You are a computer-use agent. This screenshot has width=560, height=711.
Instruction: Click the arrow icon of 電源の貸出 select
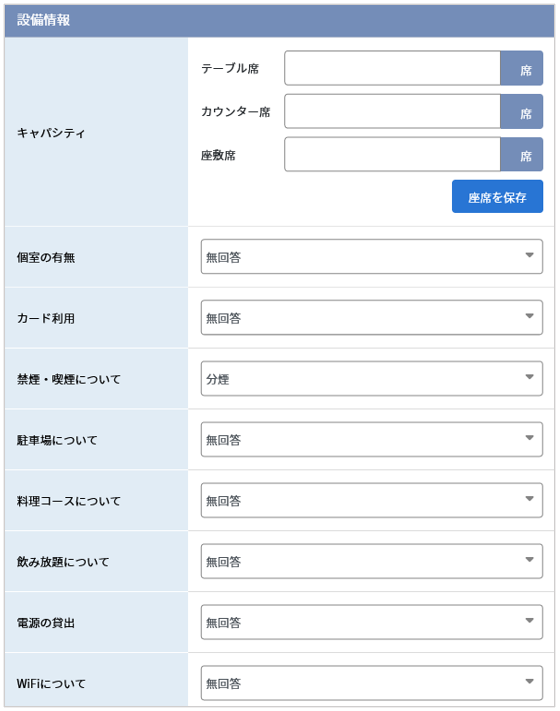tap(529, 620)
